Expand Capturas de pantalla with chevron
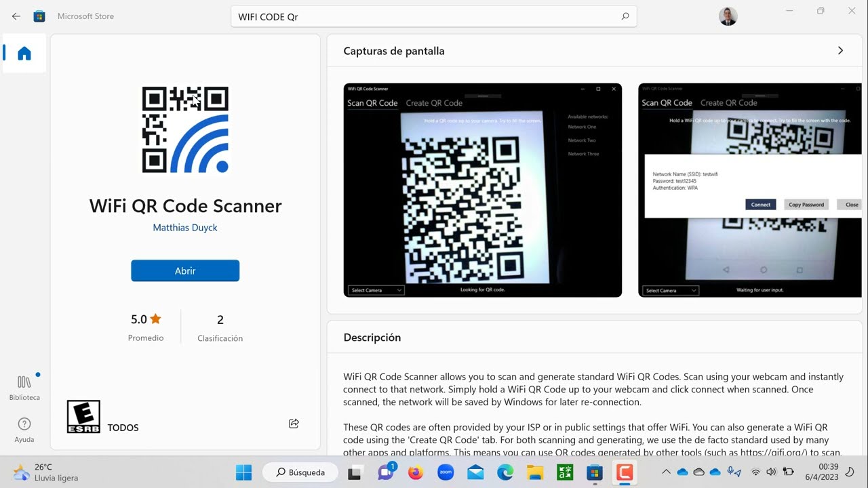The image size is (868, 488). (840, 51)
